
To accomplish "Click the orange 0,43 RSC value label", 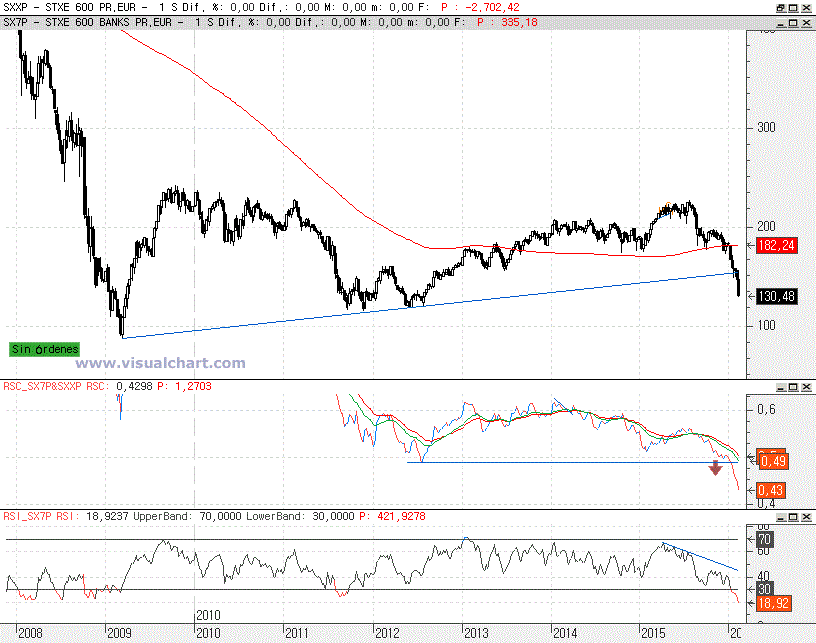I will 770,490.
